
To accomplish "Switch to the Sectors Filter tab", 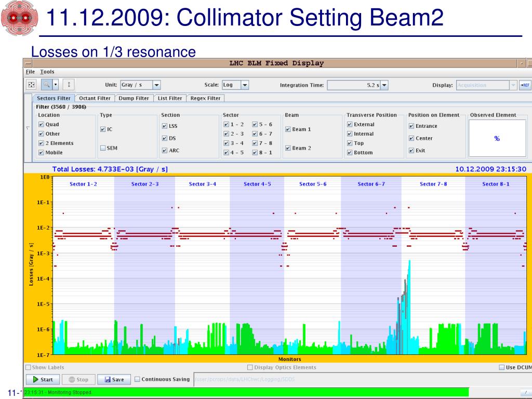I will [54, 98].
